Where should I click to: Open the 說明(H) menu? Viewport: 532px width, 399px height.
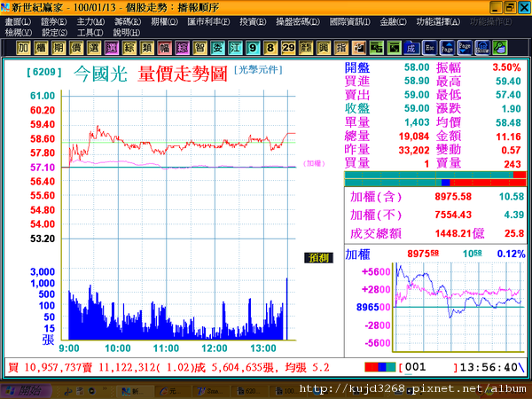coord(126,33)
